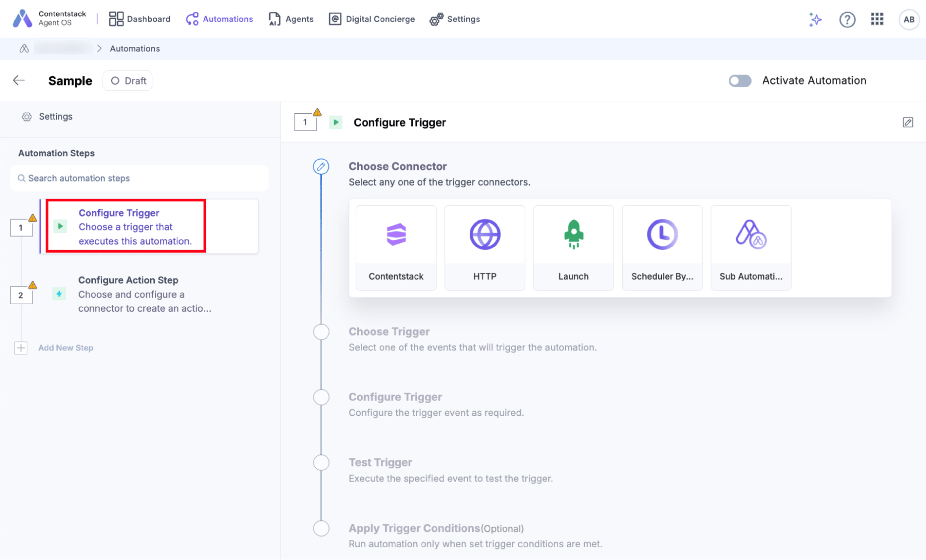
Task: Click the Draft status badge
Action: point(127,81)
